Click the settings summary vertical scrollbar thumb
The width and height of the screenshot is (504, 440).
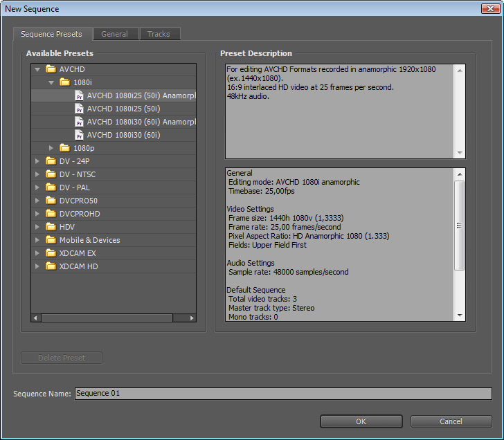coord(460,226)
